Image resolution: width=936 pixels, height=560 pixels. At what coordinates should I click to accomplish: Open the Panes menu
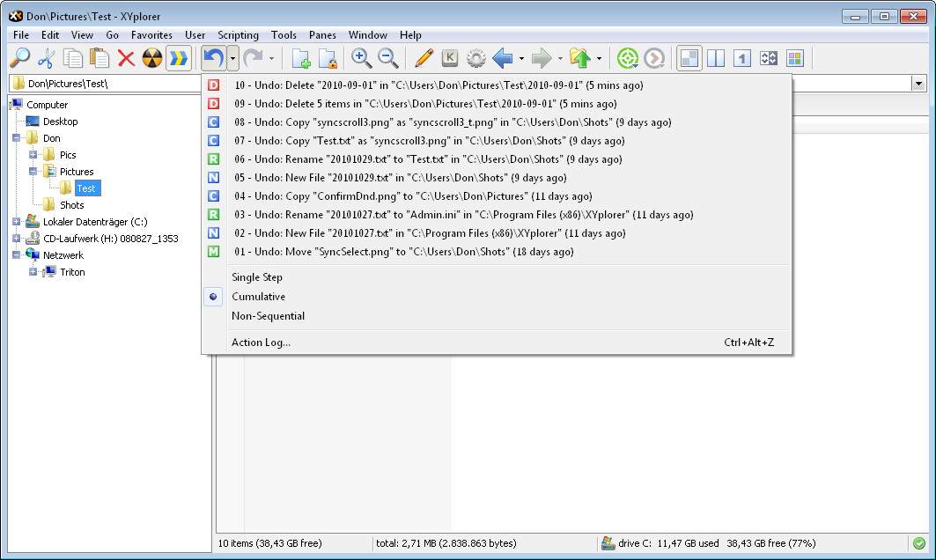[x=322, y=35]
